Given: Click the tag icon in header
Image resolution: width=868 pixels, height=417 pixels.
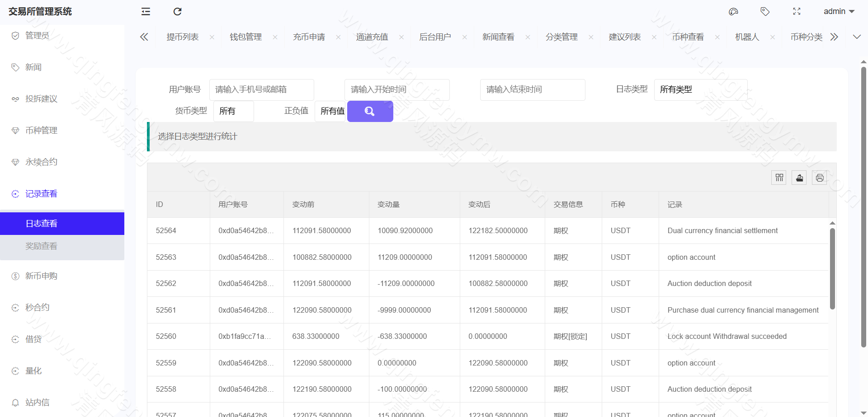Looking at the screenshot, I should (x=765, y=11).
